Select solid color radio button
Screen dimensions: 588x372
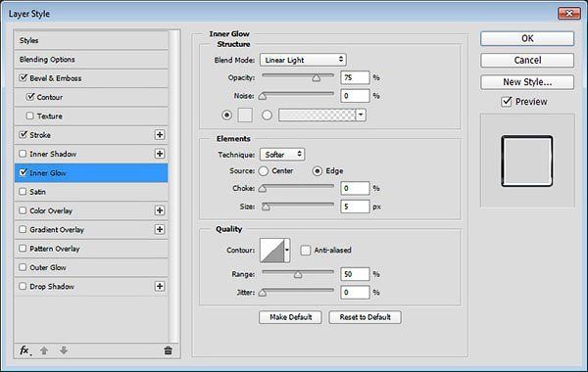(227, 115)
